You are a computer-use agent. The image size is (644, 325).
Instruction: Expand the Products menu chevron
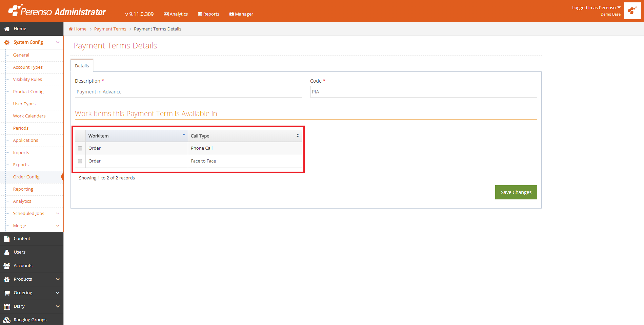pyautogui.click(x=58, y=279)
